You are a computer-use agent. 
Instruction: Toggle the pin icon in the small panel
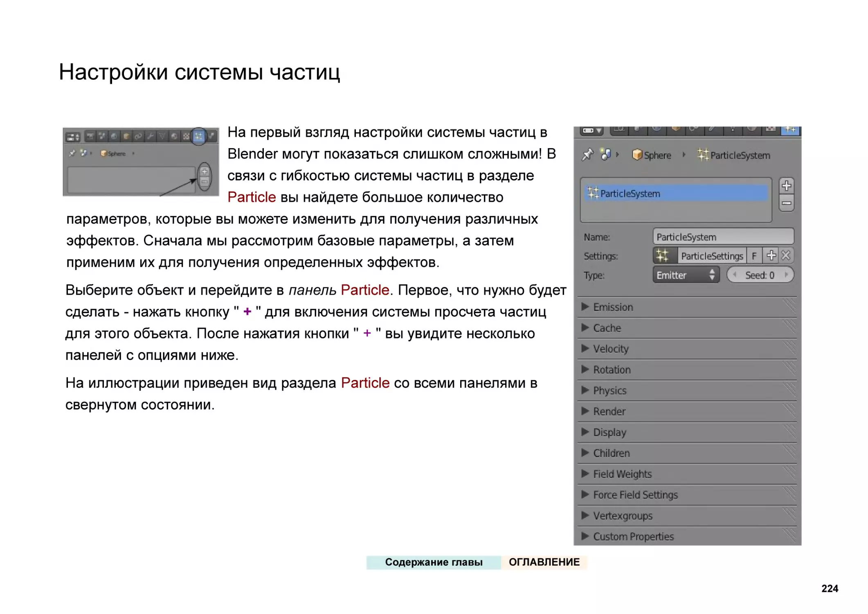coord(72,153)
